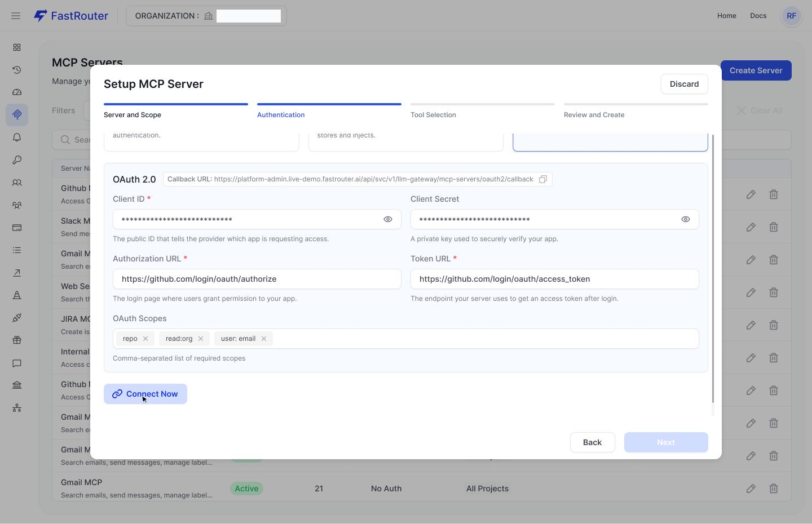Viewport: 812px width, 524px height.
Task: Show the Client Secret value
Action: (685, 219)
